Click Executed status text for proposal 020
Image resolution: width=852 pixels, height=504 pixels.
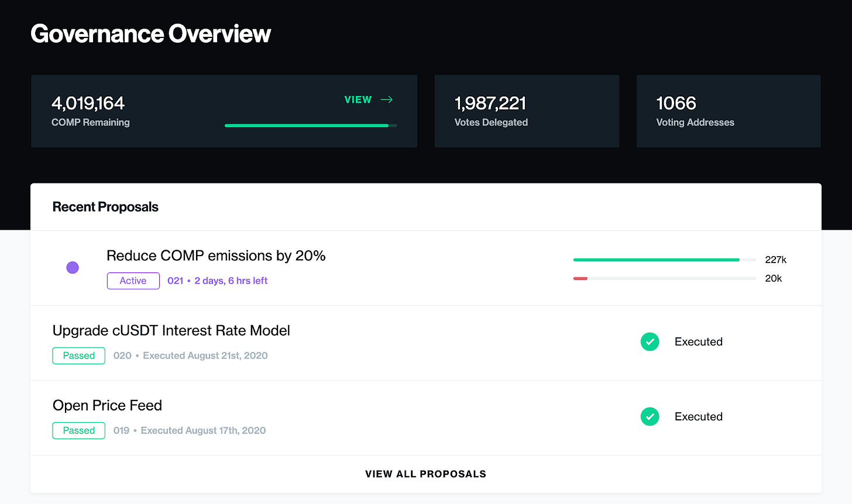pos(698,341)
